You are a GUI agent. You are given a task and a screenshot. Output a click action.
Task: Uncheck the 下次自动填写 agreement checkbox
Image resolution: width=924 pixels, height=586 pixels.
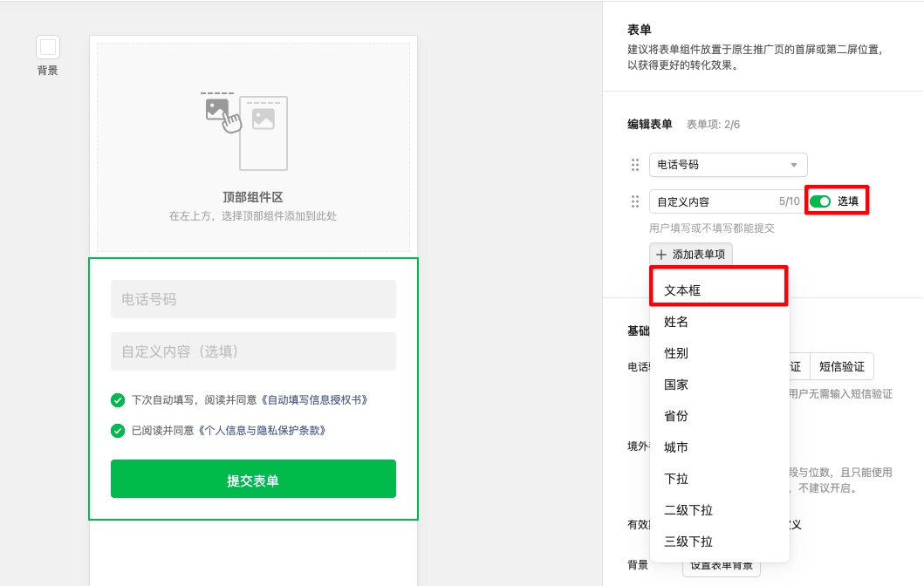[x=118, y=400]
